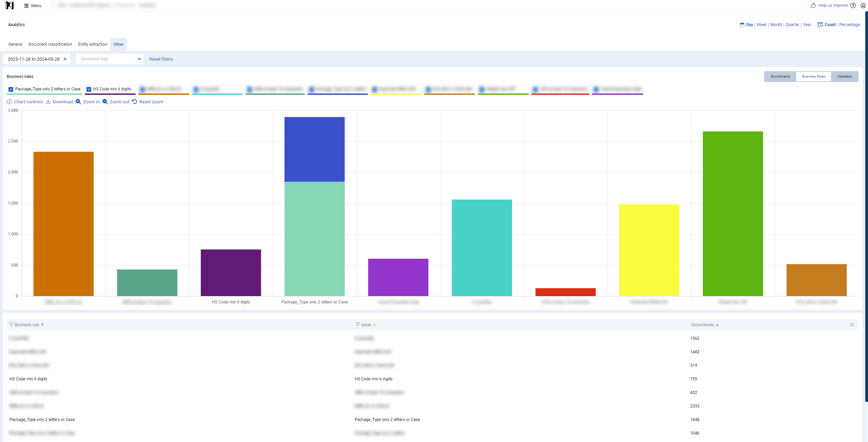Set time grouping to Week

(762, 25)
